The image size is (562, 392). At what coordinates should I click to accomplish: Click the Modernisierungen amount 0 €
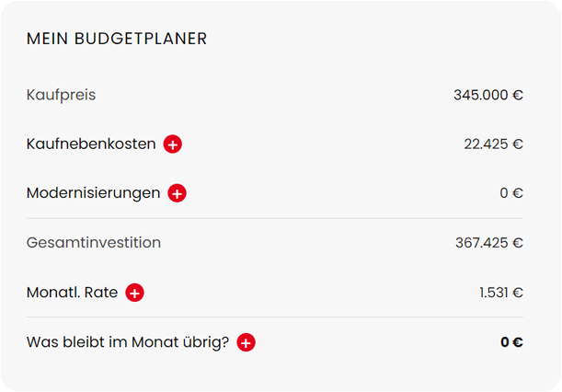pos(511,193)
